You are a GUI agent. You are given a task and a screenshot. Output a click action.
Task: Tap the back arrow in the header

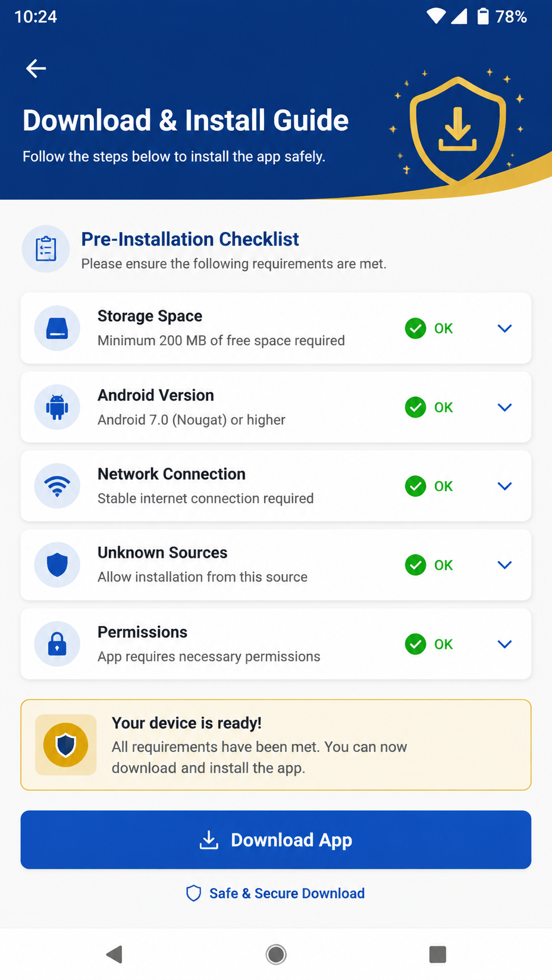click(36, 69)
